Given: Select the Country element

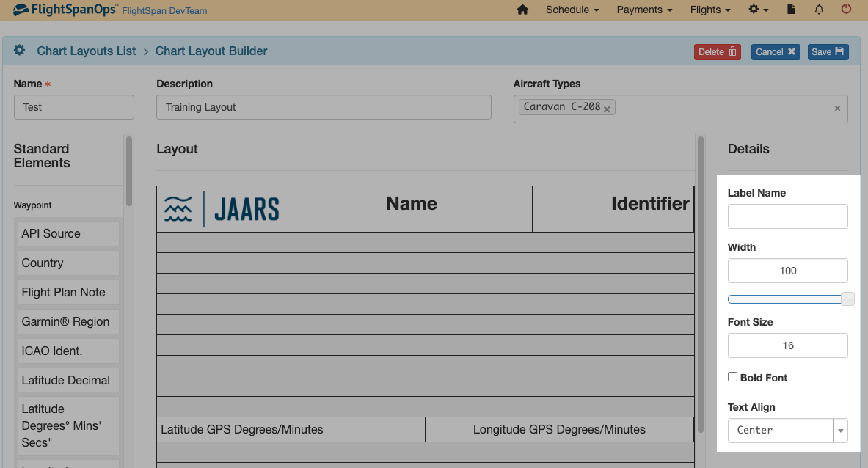Looking at the screenshot, I should (x=69, y=263).
